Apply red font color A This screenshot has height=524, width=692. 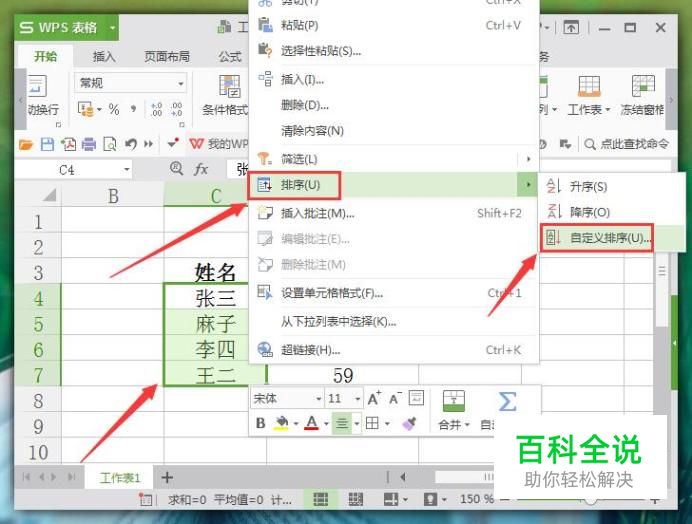tap(312, 423)
